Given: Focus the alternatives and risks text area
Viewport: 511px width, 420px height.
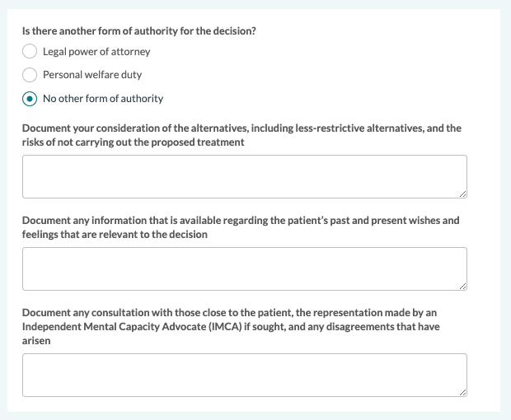Looking at the screenshot, I should pyautogui.click(x=244, y=176).
